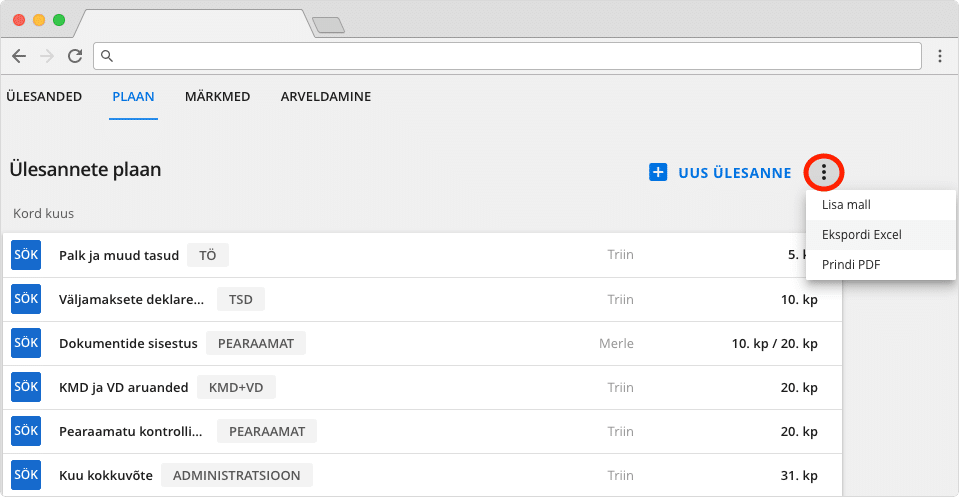Click PEARAAMAT tag on Dokumentide sisestus row

(256, 344)
